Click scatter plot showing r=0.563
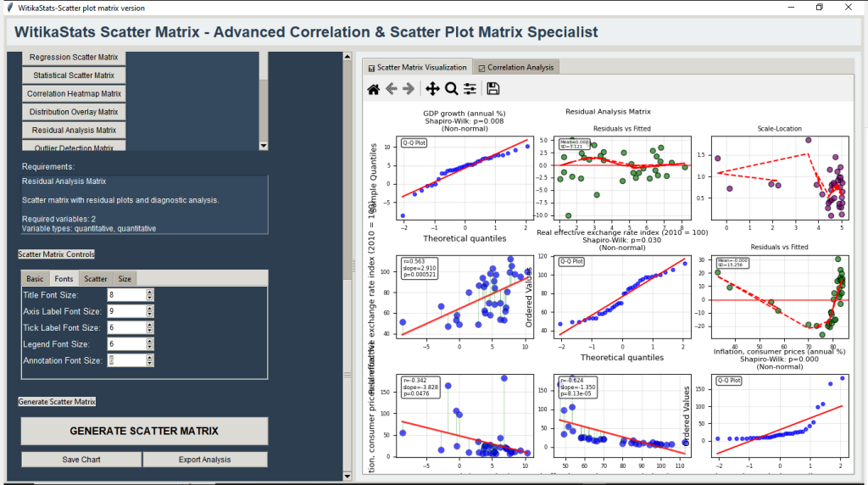This screenshot has width=868, height=485. (x=465, y=297)
